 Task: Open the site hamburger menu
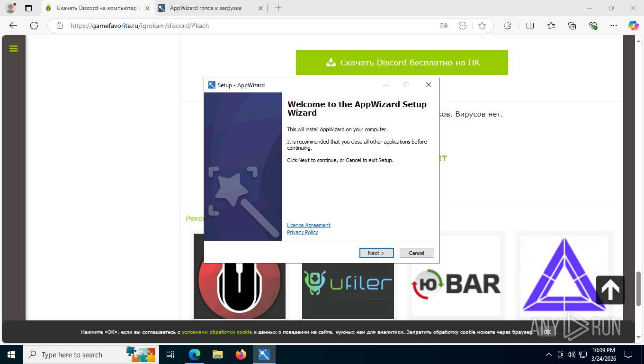pyautogui.click(x=13, y=48)
